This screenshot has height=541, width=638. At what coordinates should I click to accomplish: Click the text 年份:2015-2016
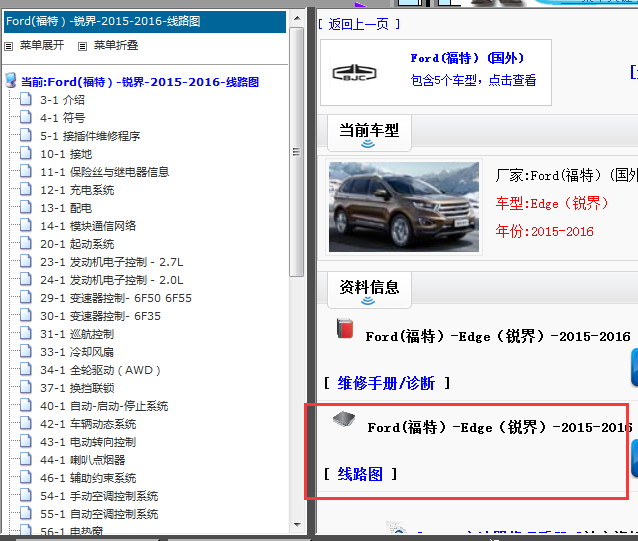click(544, 231)
